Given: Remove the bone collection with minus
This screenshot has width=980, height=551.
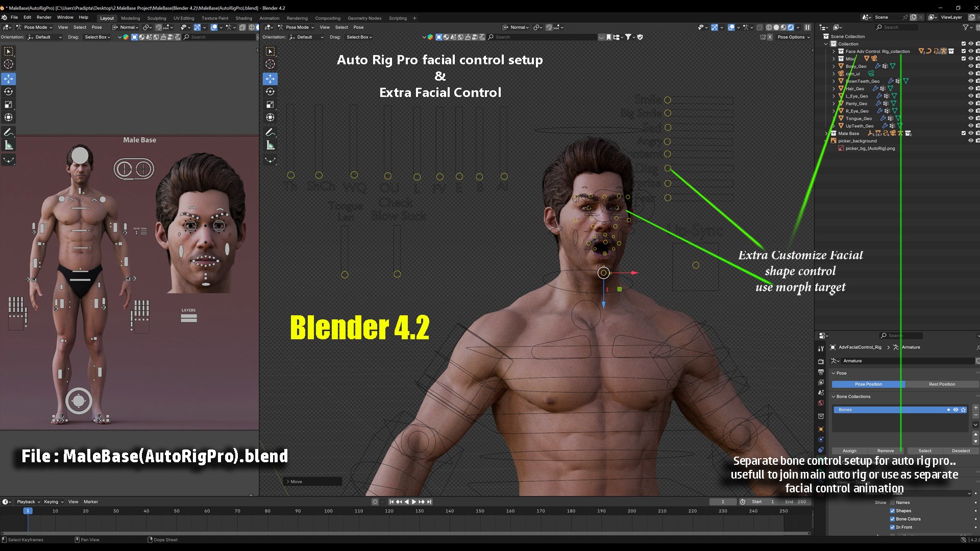Looking at the screenshot, I should click(975, 415).
